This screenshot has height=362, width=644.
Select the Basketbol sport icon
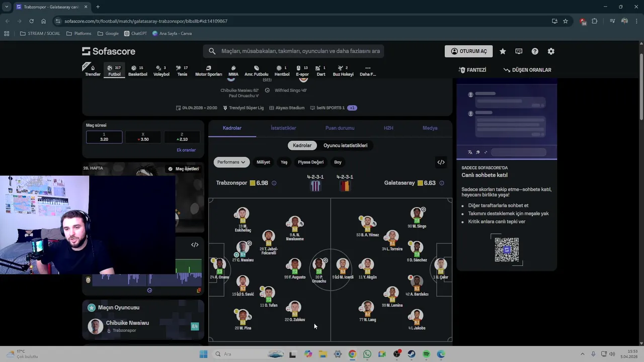pyautogui.click(x=137, y=70)
